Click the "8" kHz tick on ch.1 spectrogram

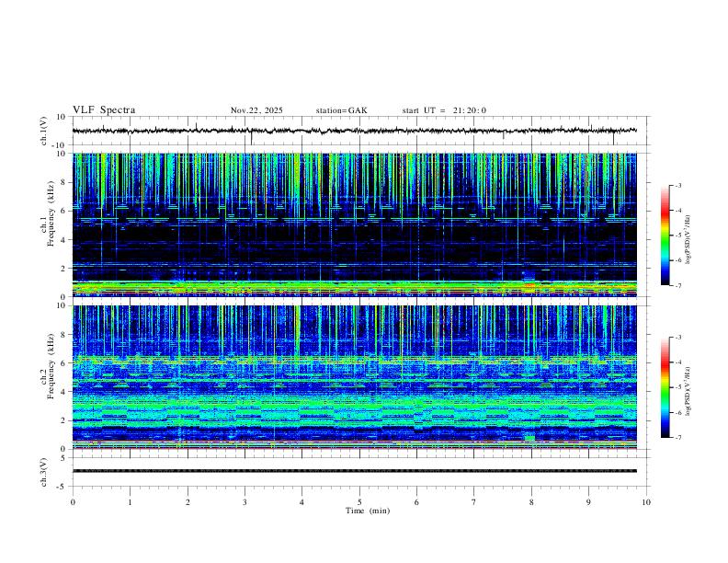coord(64,182)
